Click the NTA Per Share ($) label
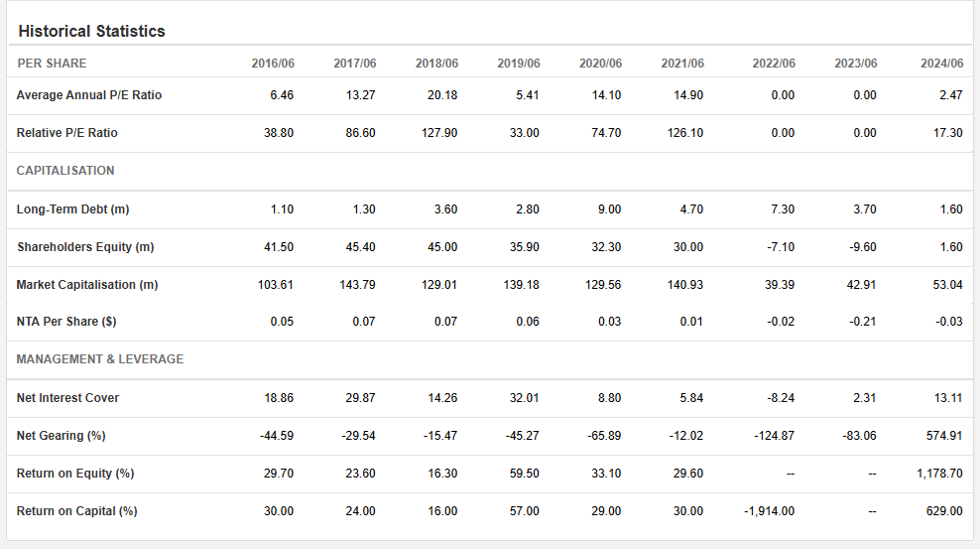 (66, 322)
